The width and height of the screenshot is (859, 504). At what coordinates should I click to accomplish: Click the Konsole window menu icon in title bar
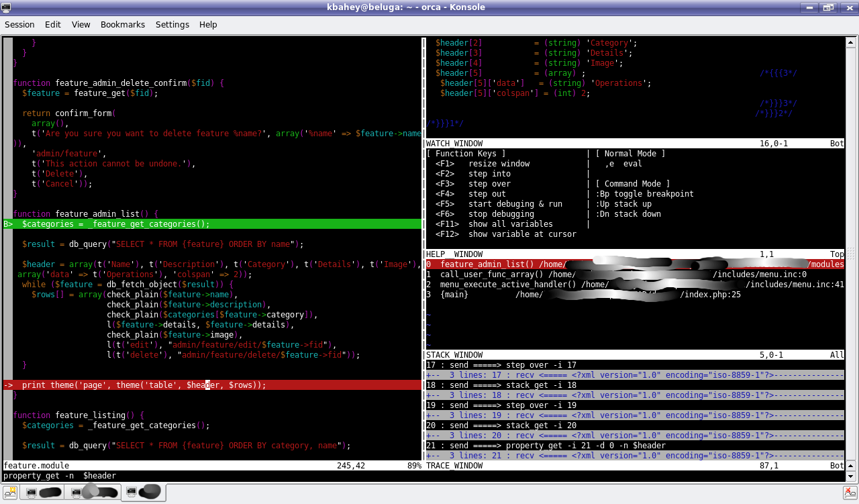coord(6,7)
